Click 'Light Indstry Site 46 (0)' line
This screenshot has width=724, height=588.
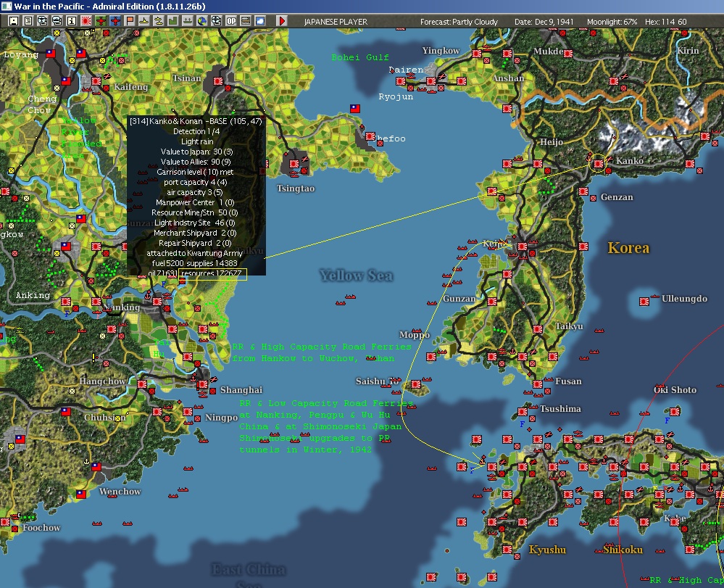click(194, 223)
